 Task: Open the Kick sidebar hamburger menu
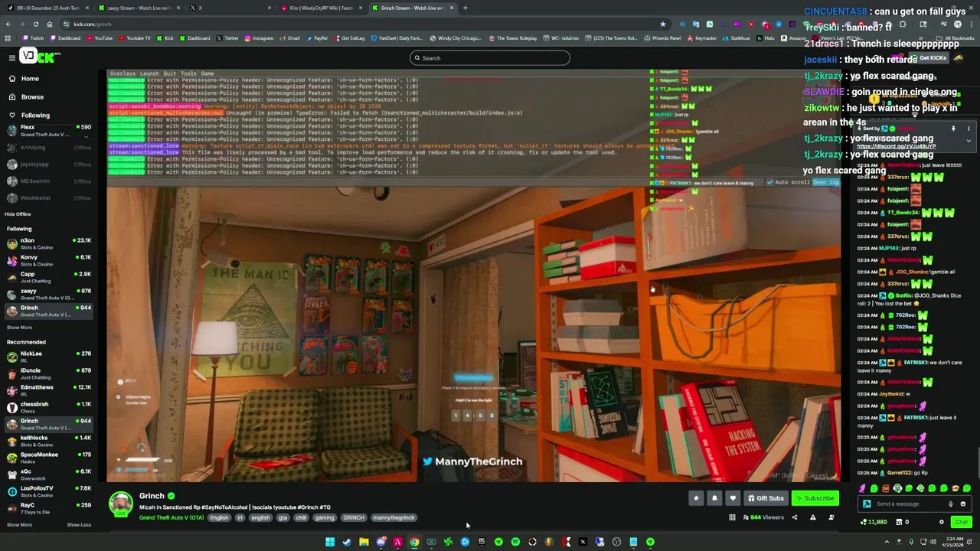[11, 57]
